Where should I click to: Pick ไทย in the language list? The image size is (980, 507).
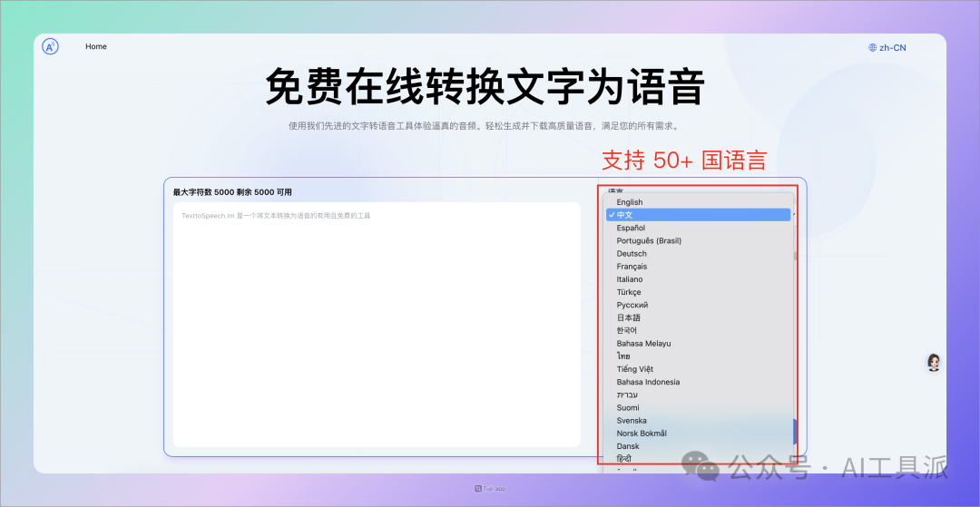coord(698,356)
